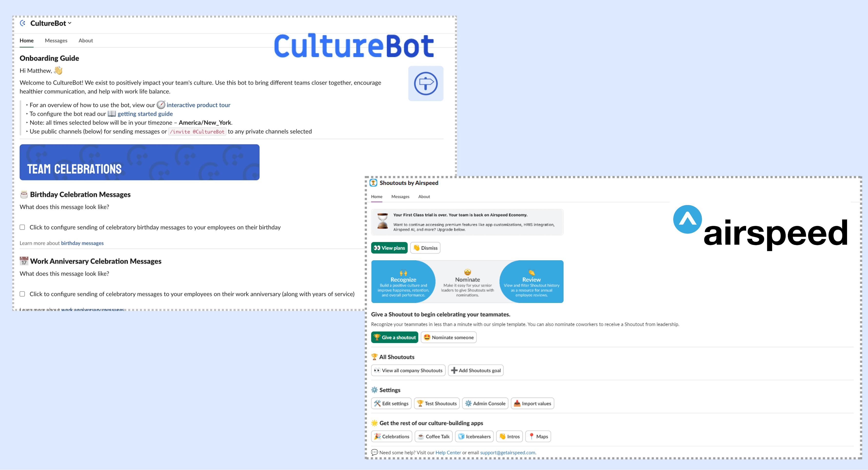This screenshot has height=470, width=868.
Task: Click the Team Celebrations banner image
Action: (x=139, y=162)
